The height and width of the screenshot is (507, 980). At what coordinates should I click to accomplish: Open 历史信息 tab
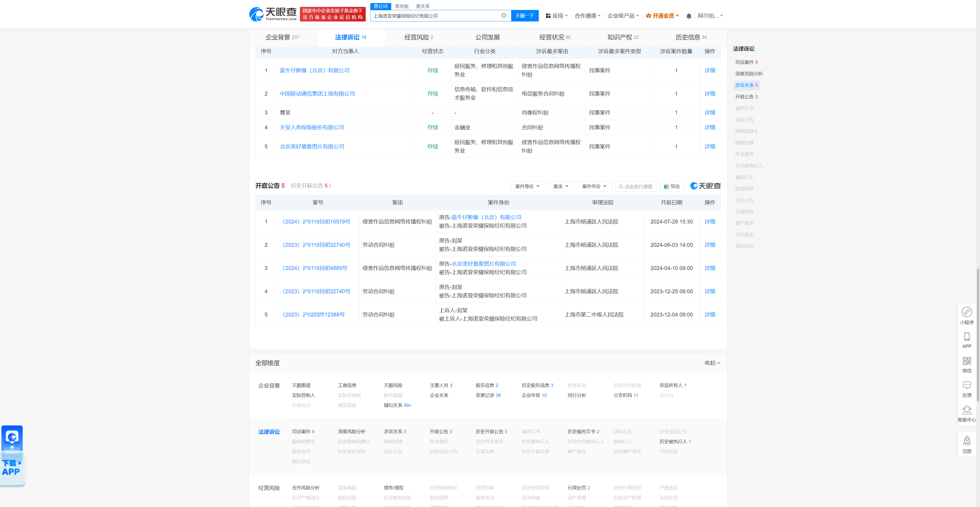[x=691, y=37]
